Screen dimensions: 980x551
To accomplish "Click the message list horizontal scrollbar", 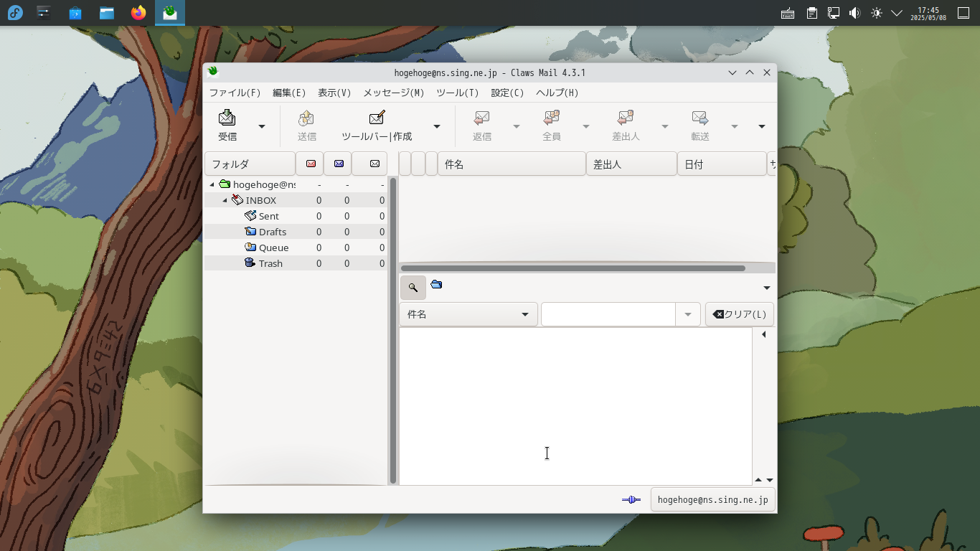I will pyautogui.click(x=573, y=268).
